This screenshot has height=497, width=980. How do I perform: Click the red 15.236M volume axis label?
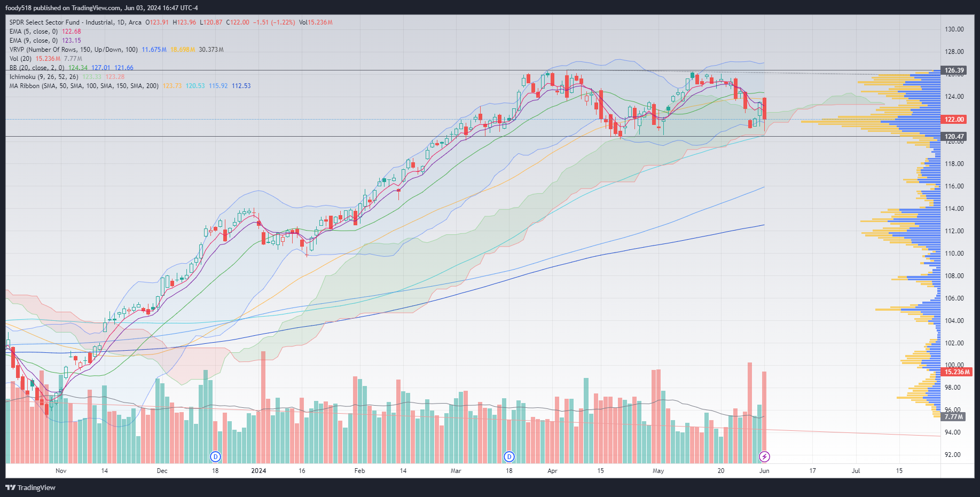[x=957, y=372]
